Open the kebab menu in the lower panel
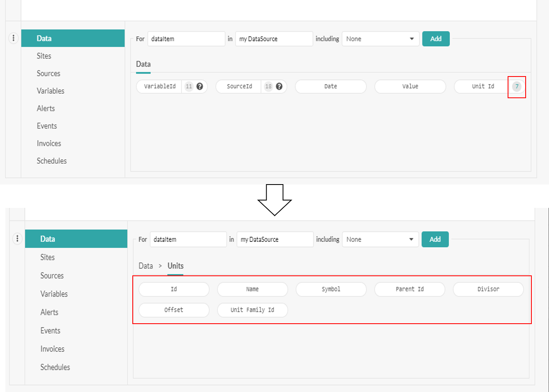Screen dimensions: 549x392 point(17,238)
